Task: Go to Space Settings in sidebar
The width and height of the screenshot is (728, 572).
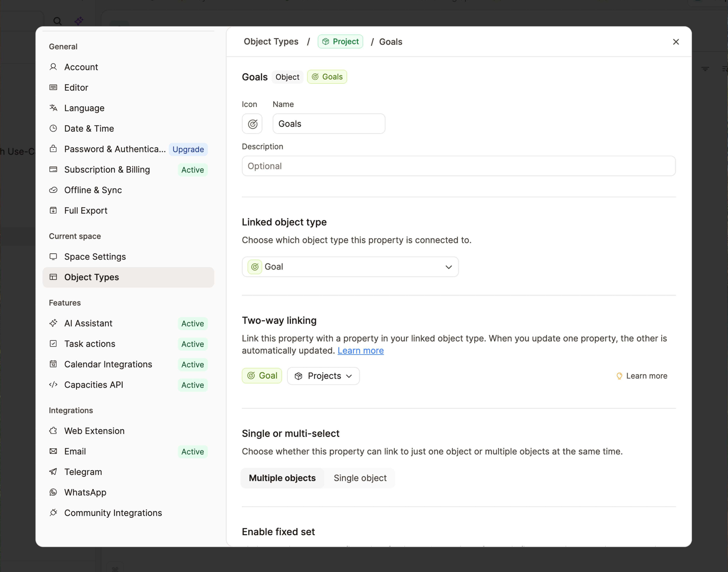Action: 95,257
